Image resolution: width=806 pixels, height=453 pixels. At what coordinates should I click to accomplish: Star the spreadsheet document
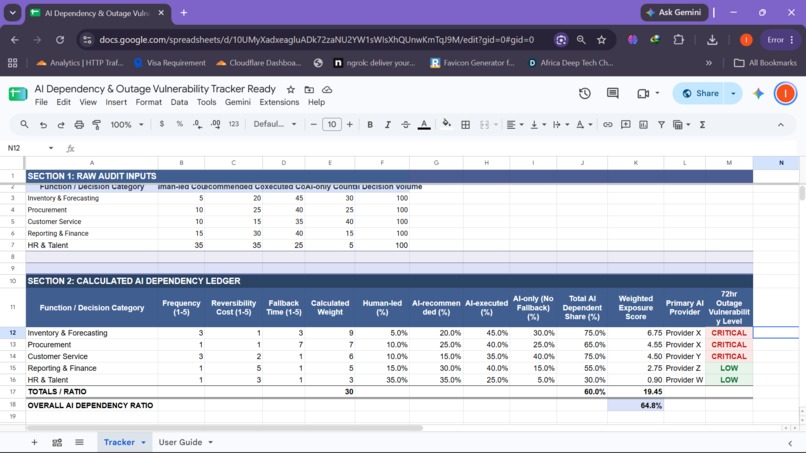(x=291, y=89)
